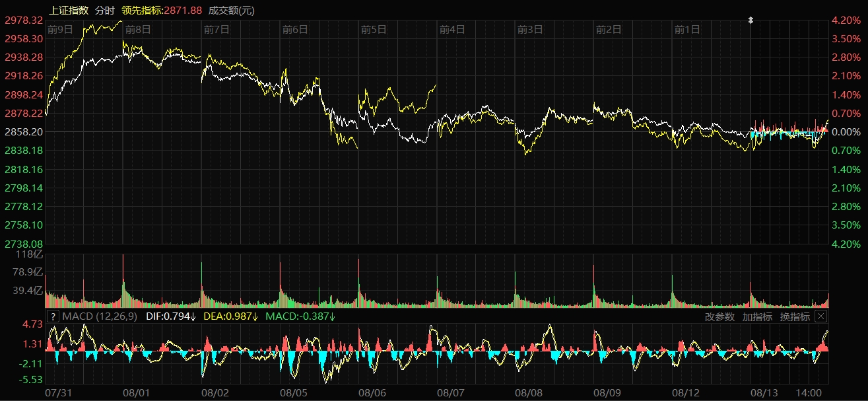Screen dimensions: 868x401
Task: Select the 前1日 day marker
Action: click(687, 29)
